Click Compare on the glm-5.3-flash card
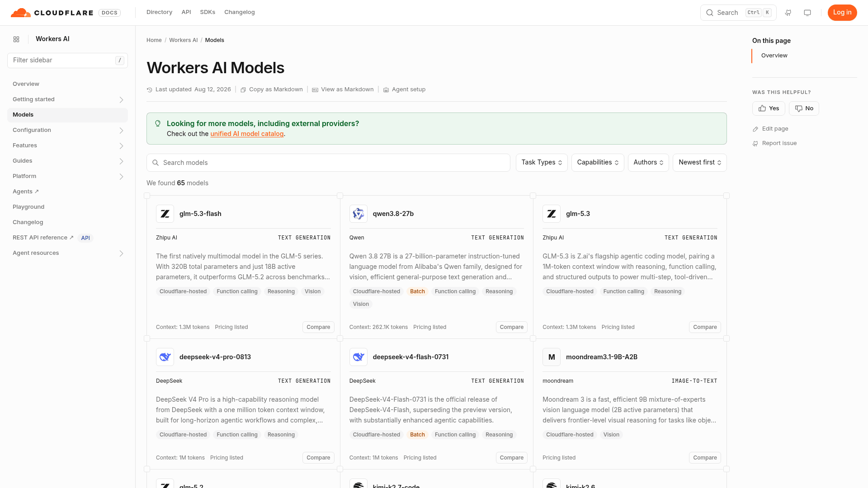Screen dimensions: 868x488 tap(318, 327)
